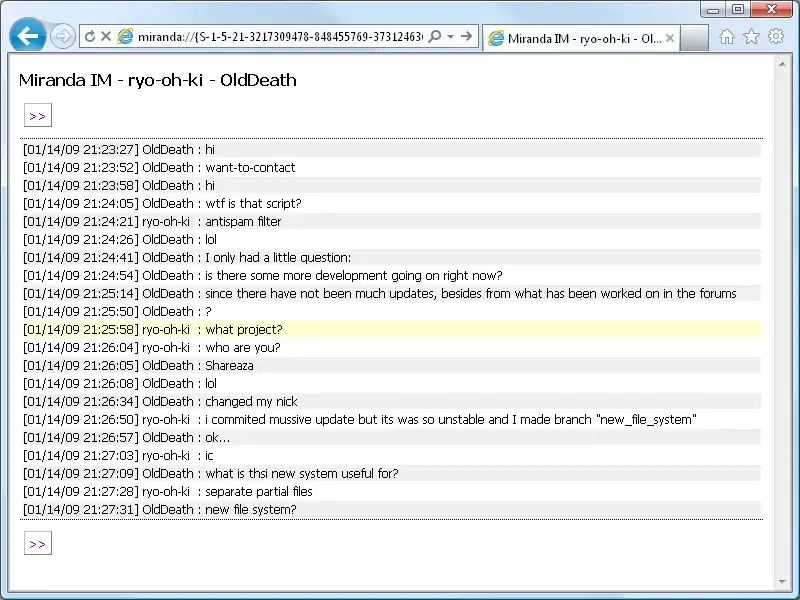Click the 'lol' message at 21:24:26
This screenshot has height=600, width=800.
coord(211,240)
